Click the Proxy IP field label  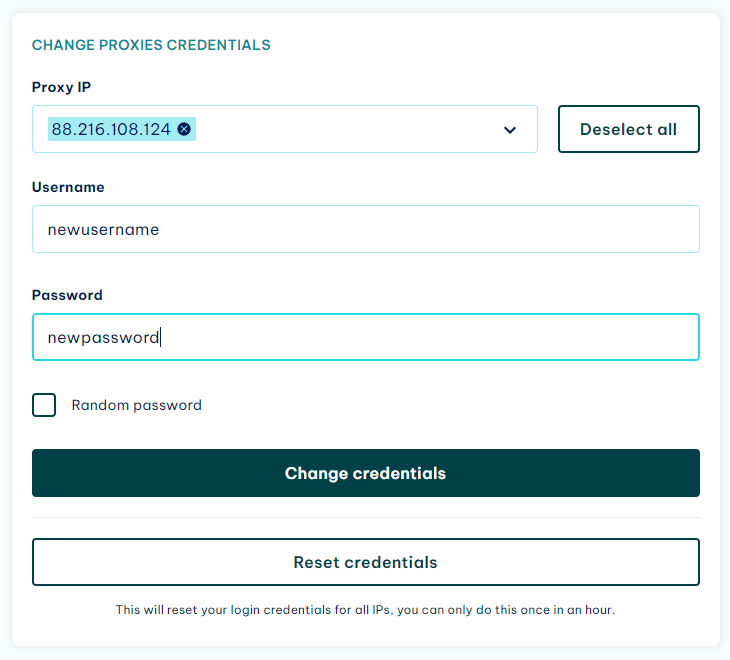click(61, 87)
